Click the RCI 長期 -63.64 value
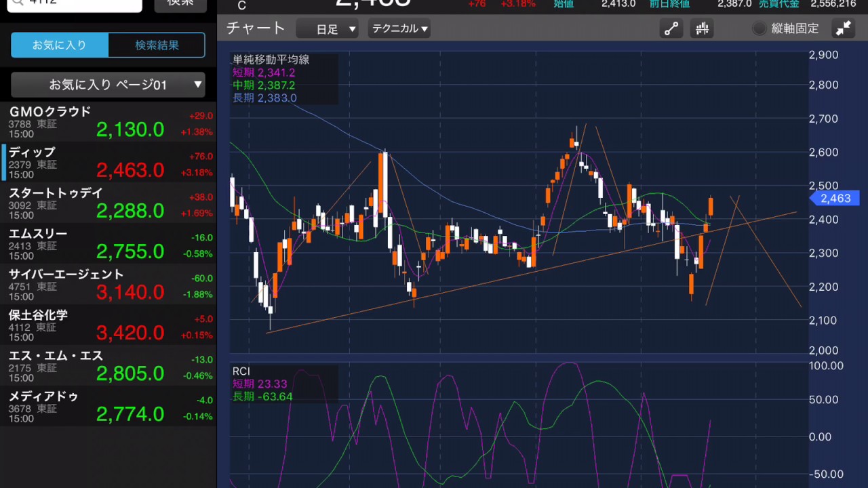Screen dimensions: 868x488 coord(262,396)
